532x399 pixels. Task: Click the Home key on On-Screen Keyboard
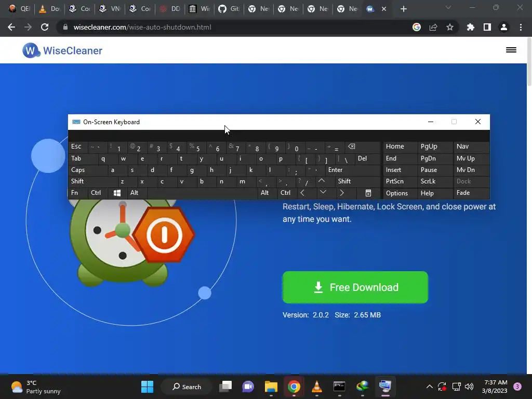click(x=400, y=147)
